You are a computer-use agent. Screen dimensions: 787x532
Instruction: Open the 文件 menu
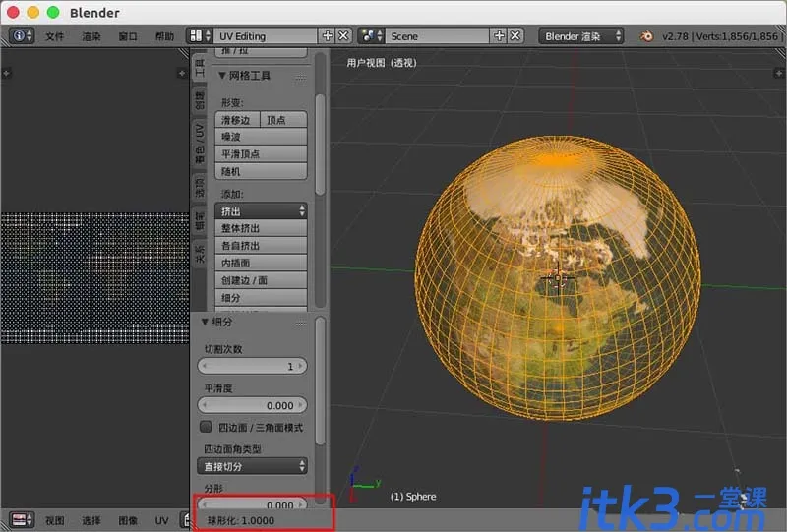tap(55, 36)
